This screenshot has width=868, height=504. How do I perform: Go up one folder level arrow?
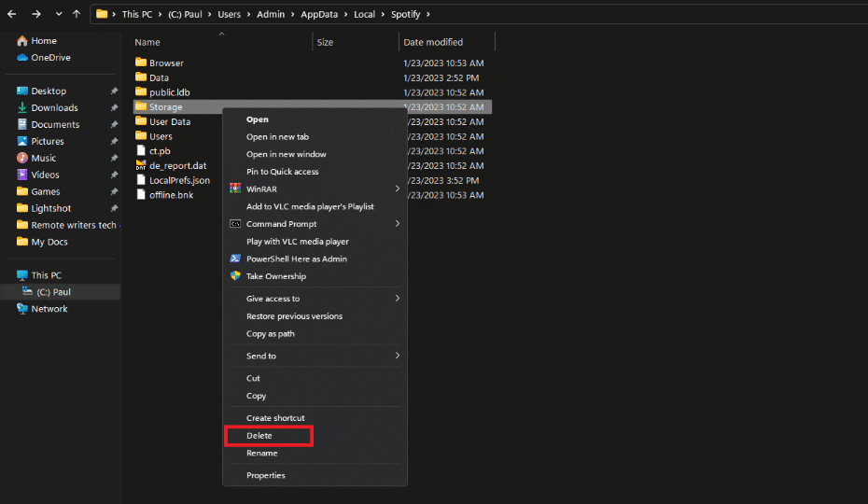77,14
